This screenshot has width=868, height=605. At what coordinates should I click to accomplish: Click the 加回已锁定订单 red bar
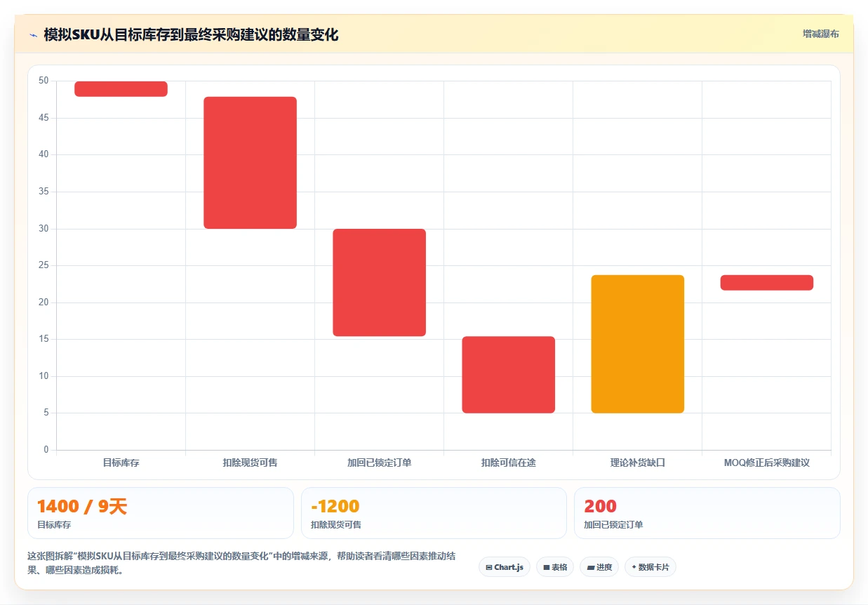pyautogui.click(x=379, y=282)
